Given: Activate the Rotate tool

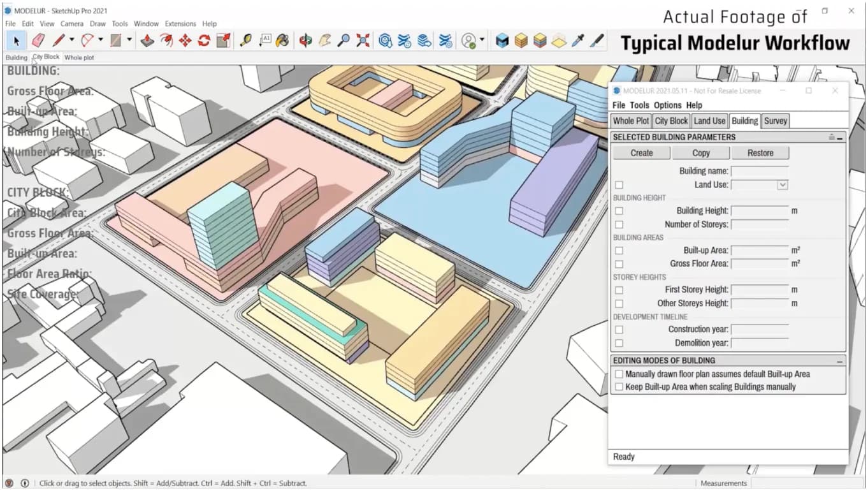Looking at the screenshot, I should point(204,41).
